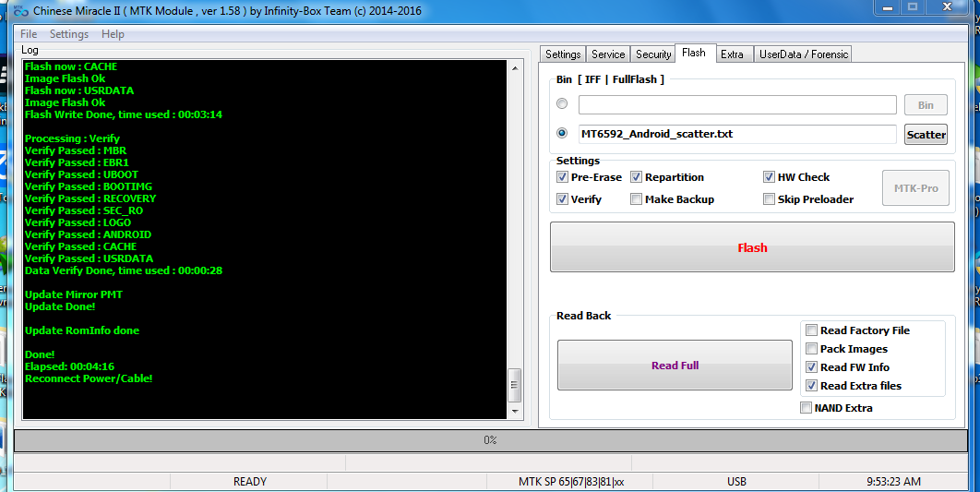The image size is (980, 492).
Task: Enable the Make Backup checkbox
Action: tap(636, 198)
